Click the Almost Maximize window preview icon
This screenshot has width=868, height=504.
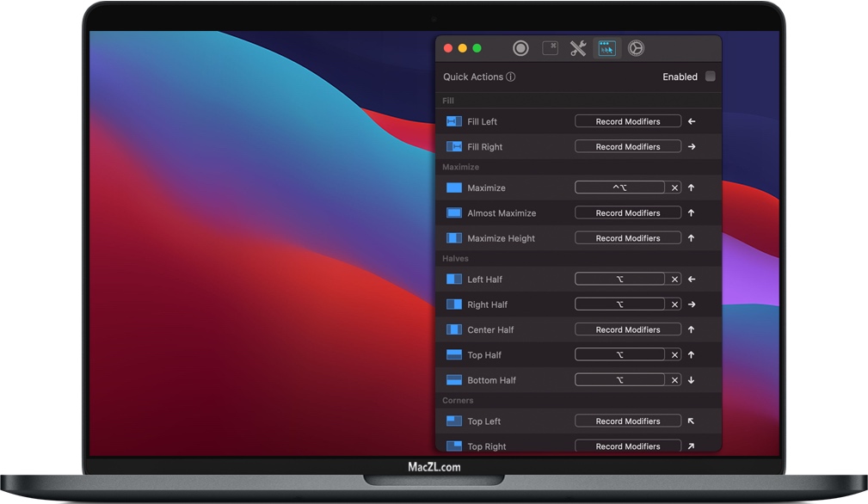click(452, 212)
